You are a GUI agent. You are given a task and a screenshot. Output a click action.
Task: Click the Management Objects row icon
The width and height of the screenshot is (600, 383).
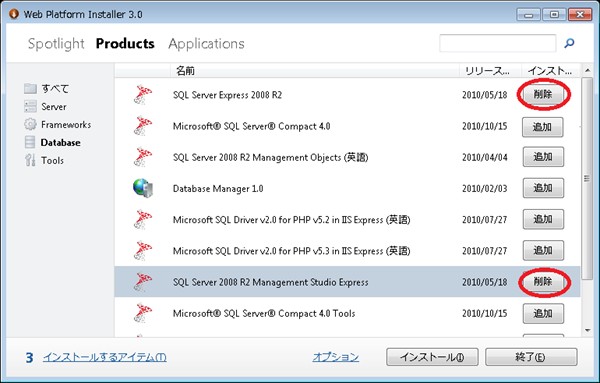[143, 157]
